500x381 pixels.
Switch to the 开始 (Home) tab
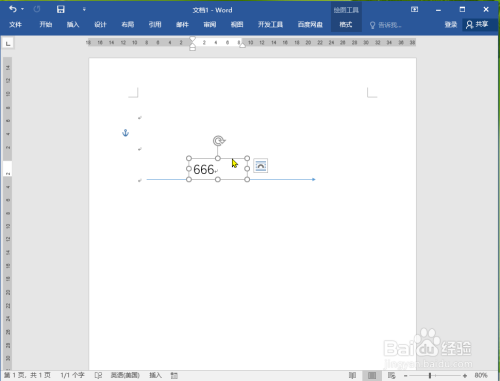pos(46,24)
